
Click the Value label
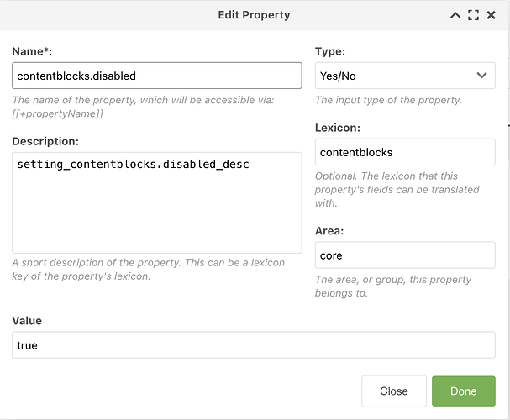pyautogui.click(x=27, y=321)
